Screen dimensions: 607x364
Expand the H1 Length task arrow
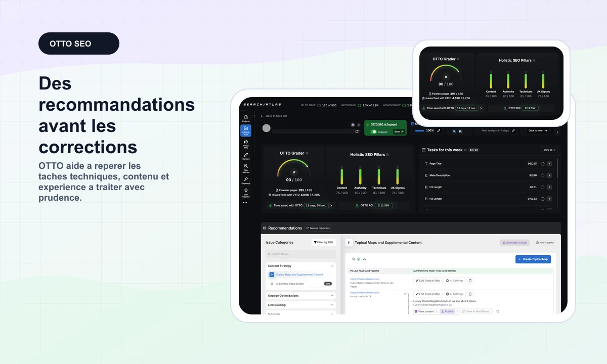point(549,187)
